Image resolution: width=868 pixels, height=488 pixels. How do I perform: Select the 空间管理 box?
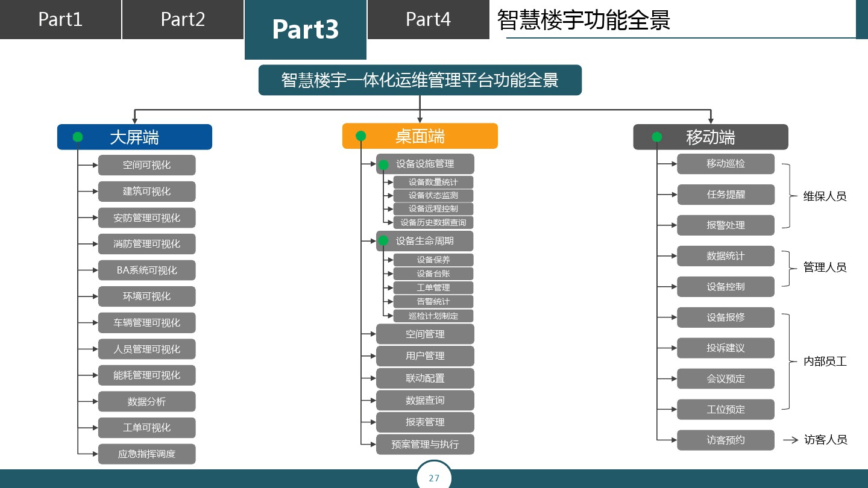coord(425,334)
